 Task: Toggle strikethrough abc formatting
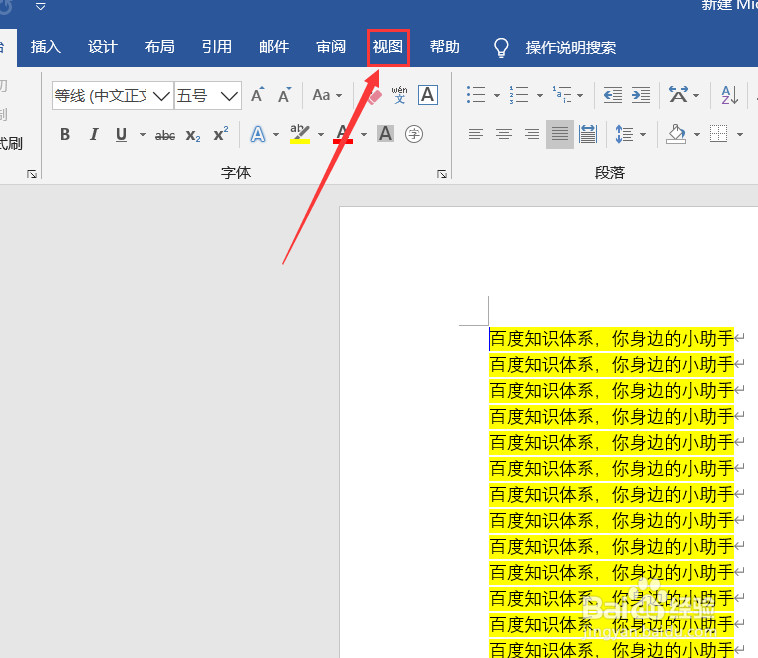165,135
